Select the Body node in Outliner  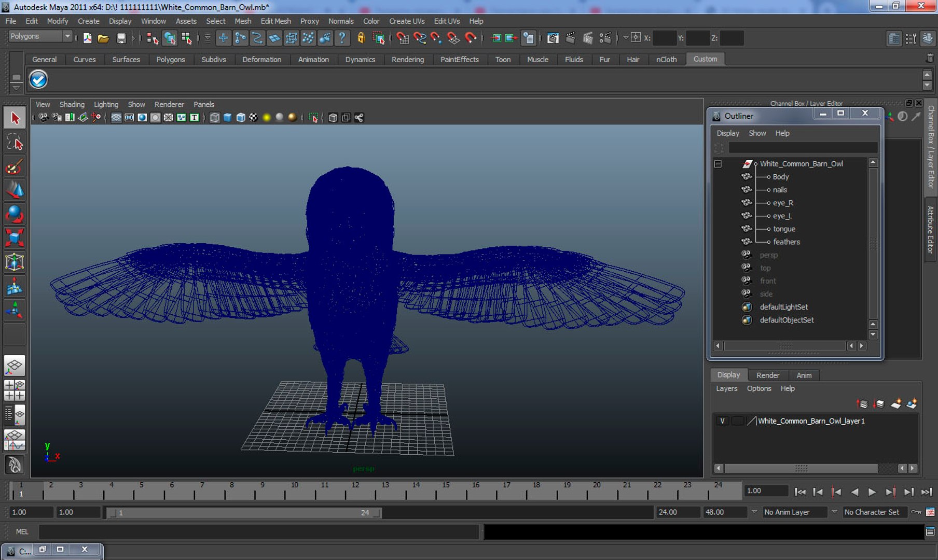[x=780, y=177]
